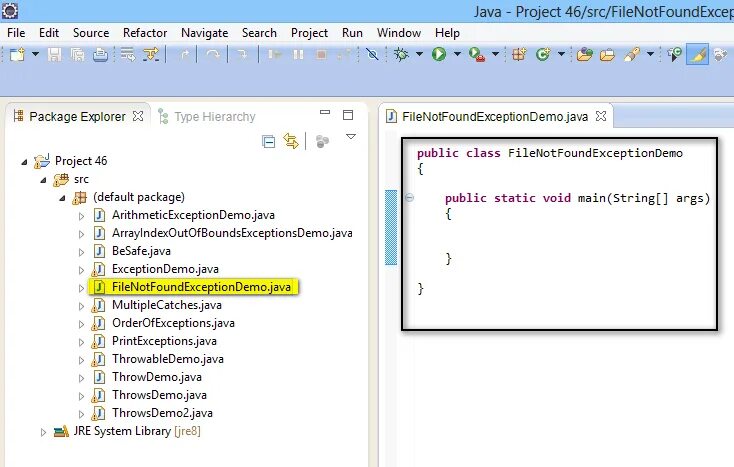Click the New Java Class icon

(x=543, y=54)
